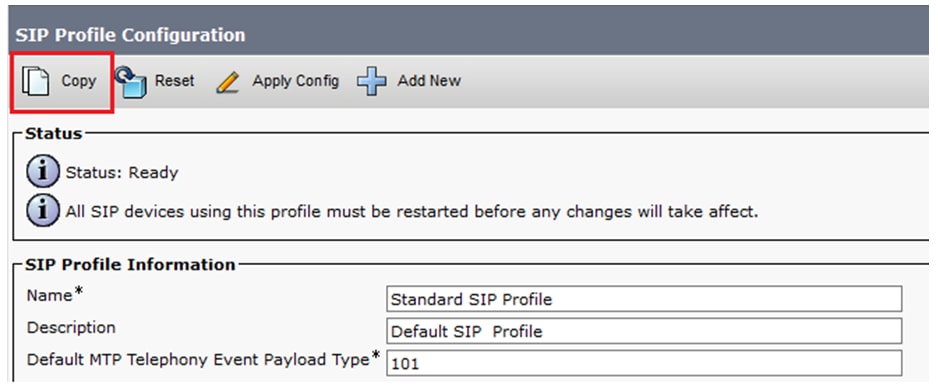Click the Reset cube icon
The height and width of the screenshot is (390, 938).
click(130, 81)
